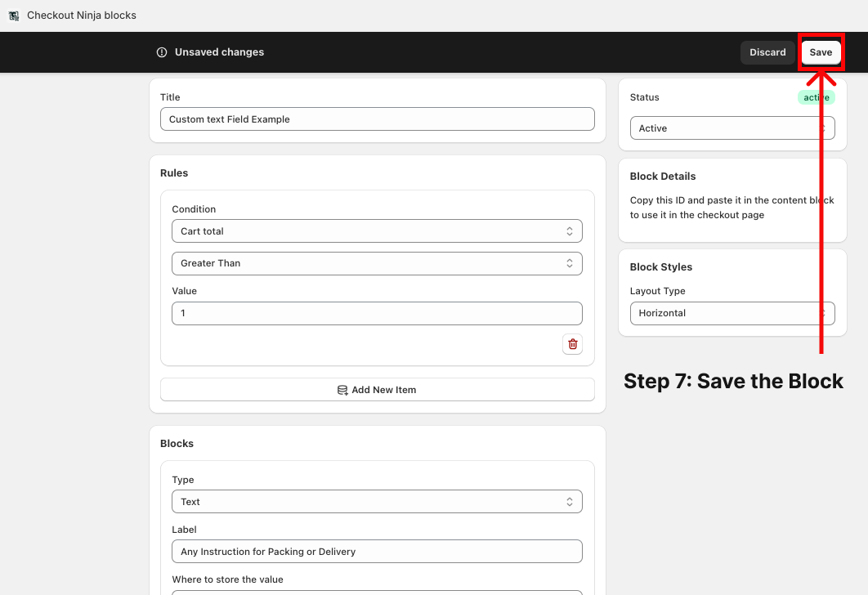Click the Block Details description text
Screen dimensions: 868x595
(732, 208)
